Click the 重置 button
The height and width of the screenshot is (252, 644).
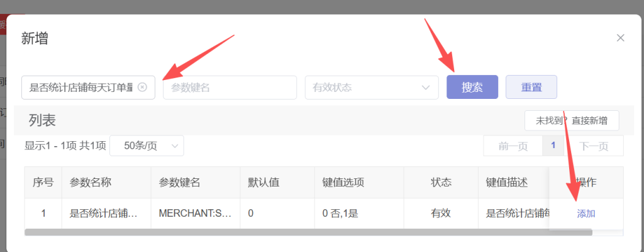click(531, 87)
